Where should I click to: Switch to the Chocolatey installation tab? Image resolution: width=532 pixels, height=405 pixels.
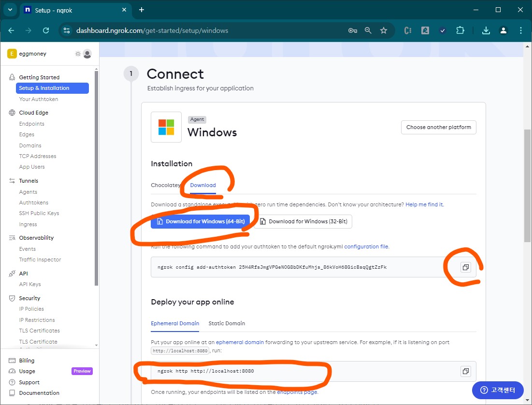pos(166,186)
